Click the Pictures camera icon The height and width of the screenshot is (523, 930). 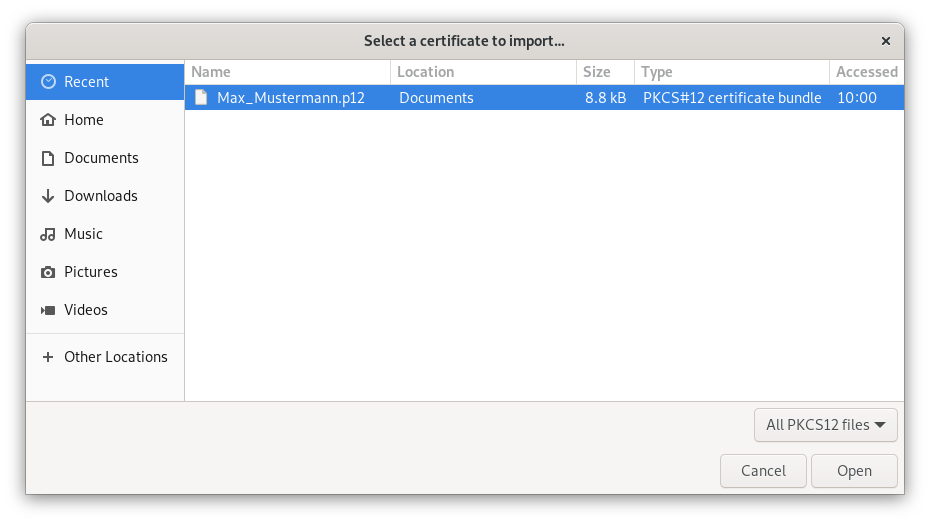(48, 272)
